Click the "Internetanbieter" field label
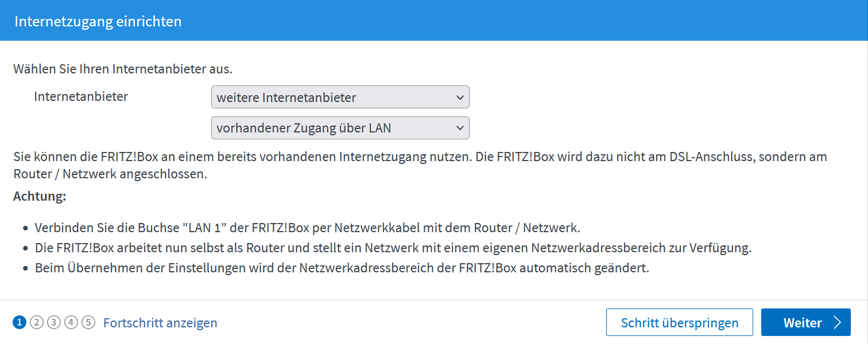 click(x=81, y=96)
